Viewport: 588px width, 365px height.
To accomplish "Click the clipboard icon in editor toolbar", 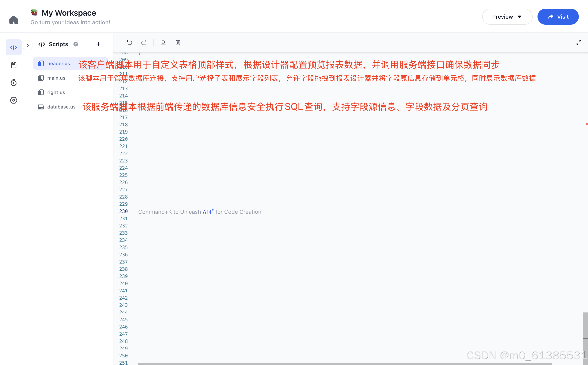I will 178,43.
